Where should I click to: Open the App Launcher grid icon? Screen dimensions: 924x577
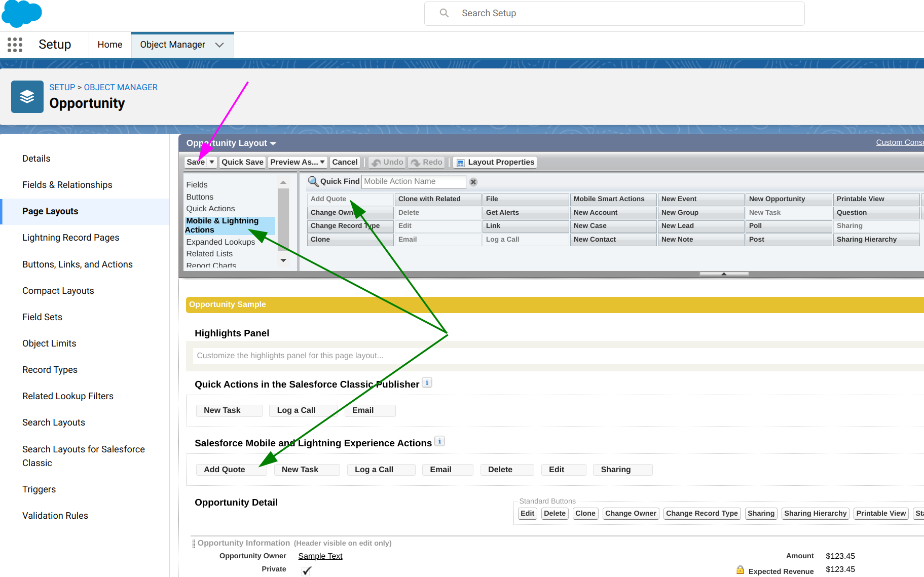click(x=15, y=45)
